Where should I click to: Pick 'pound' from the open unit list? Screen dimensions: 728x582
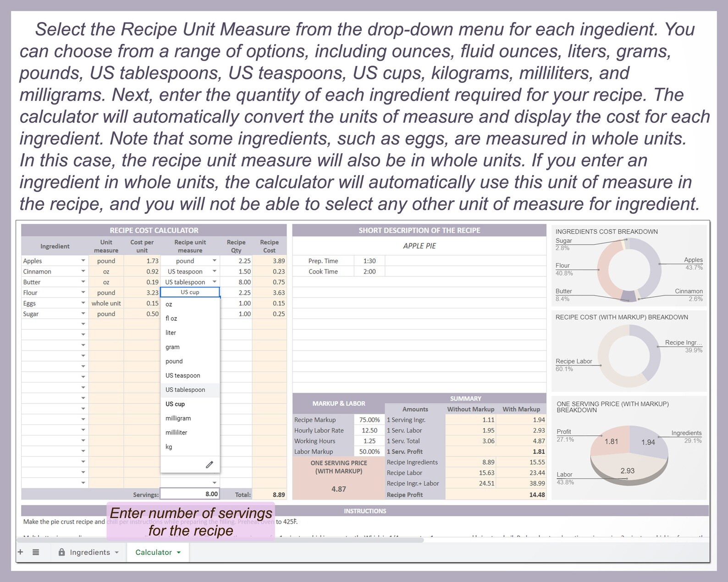point(190,361)
